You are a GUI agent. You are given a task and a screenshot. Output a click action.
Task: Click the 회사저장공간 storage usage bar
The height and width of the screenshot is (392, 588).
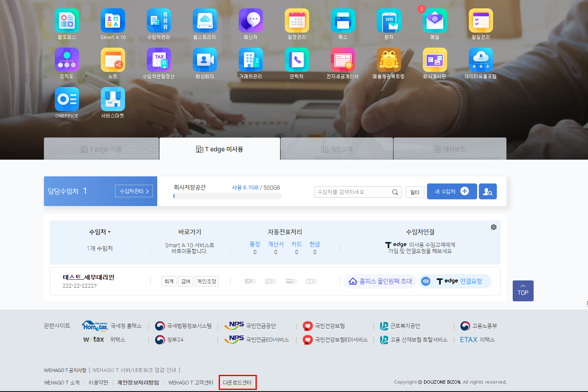tap(228, 196)
